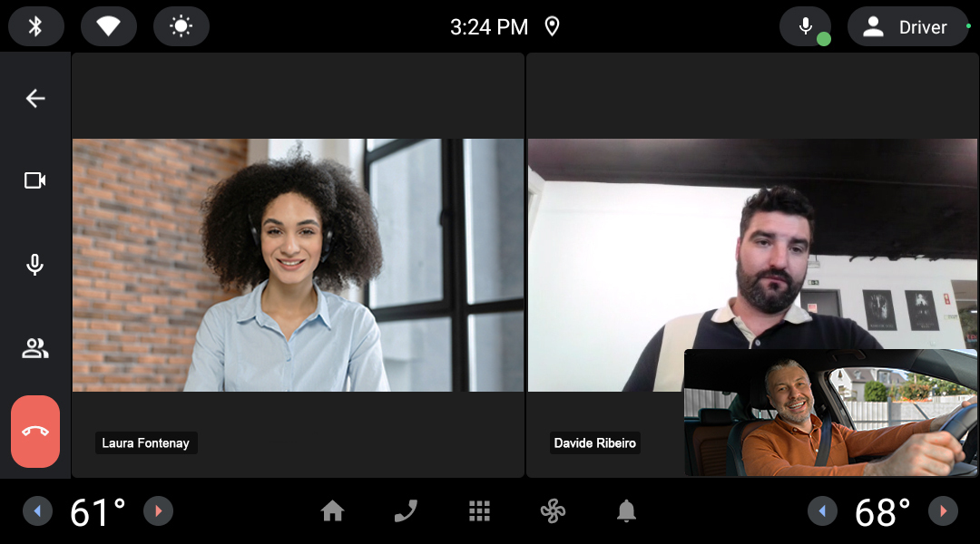Screen dimensions: 980x544
Task: Tap the location pin next to the time
Action: pos(552,26)
